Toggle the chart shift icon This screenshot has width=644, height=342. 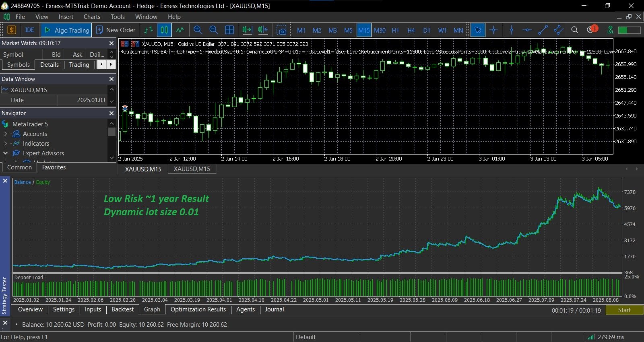(263, 30)
